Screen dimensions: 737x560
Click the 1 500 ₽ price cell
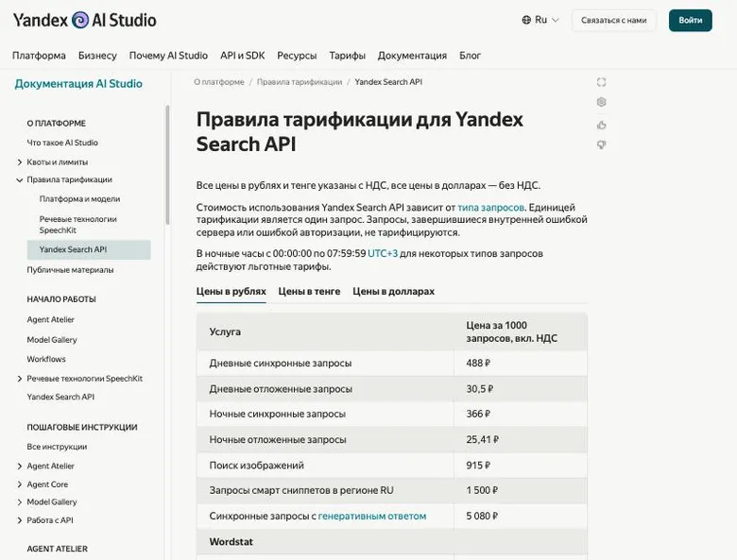[521, 490]
